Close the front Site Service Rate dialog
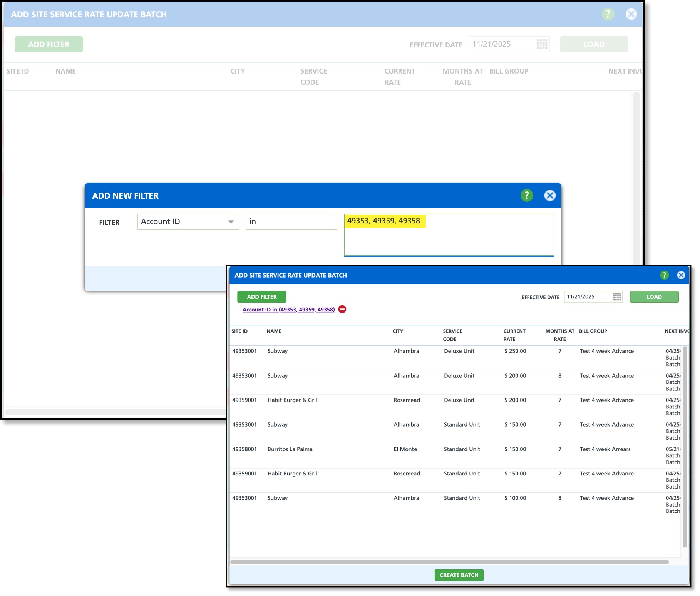The height and width of the screenshot is (596, 700). click(681, 275)
